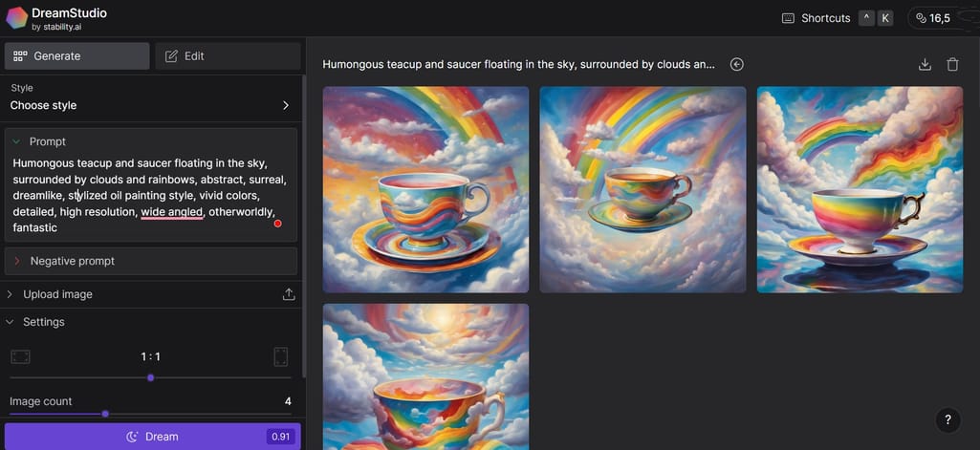Open first teacup image with wavy saucer
Screen dimensions: 980x450
tap(425, 190)
